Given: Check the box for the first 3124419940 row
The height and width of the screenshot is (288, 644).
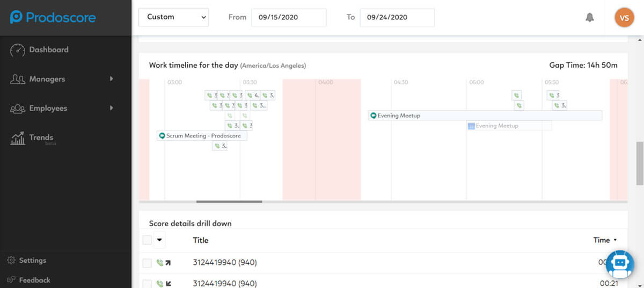Looking at the screenshot, I should (x=147, y=263).
